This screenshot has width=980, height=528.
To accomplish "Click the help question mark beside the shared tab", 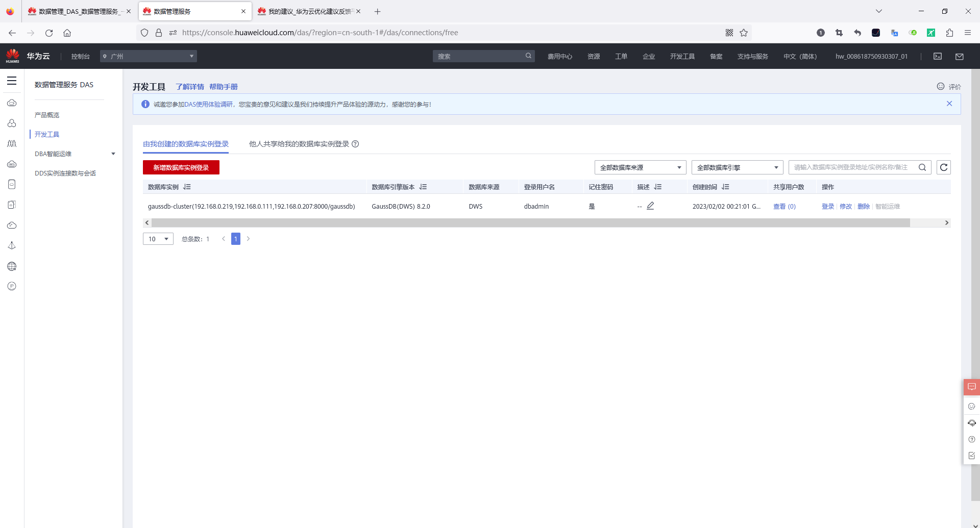I will (x=355, y=144).
